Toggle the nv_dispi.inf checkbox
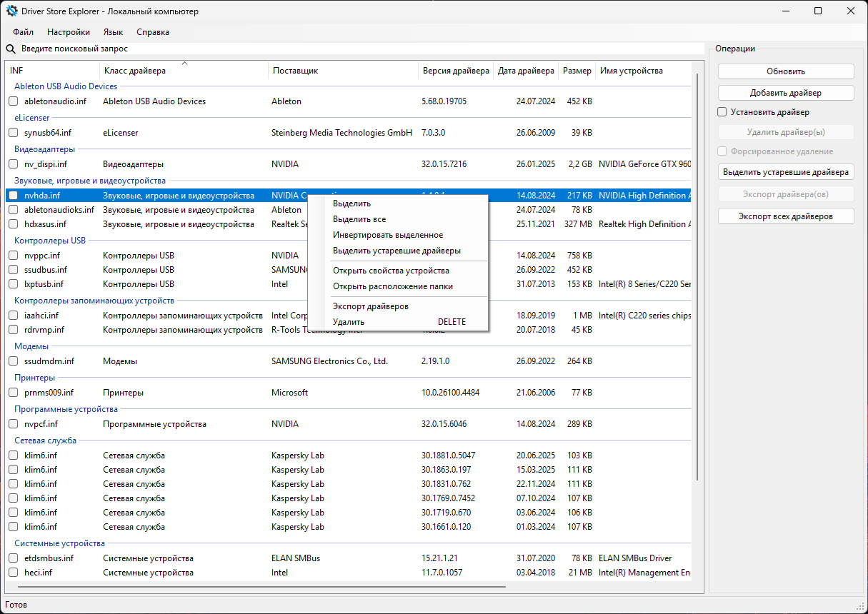The height and width of the screenshot is (614, 868). (x=14, y=164)
